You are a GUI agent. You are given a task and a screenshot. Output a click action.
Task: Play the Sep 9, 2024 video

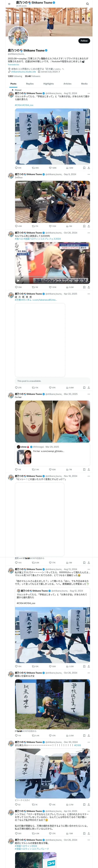pos(52,202)
